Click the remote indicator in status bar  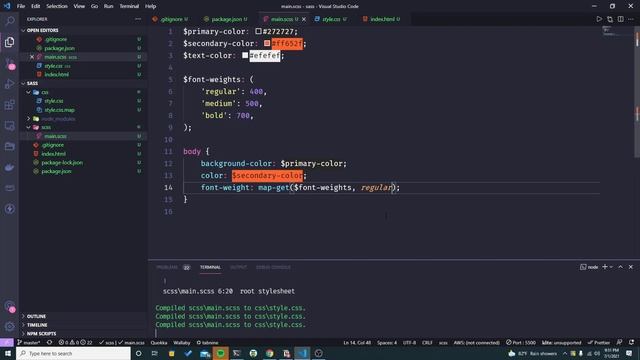tap(7, 342)
